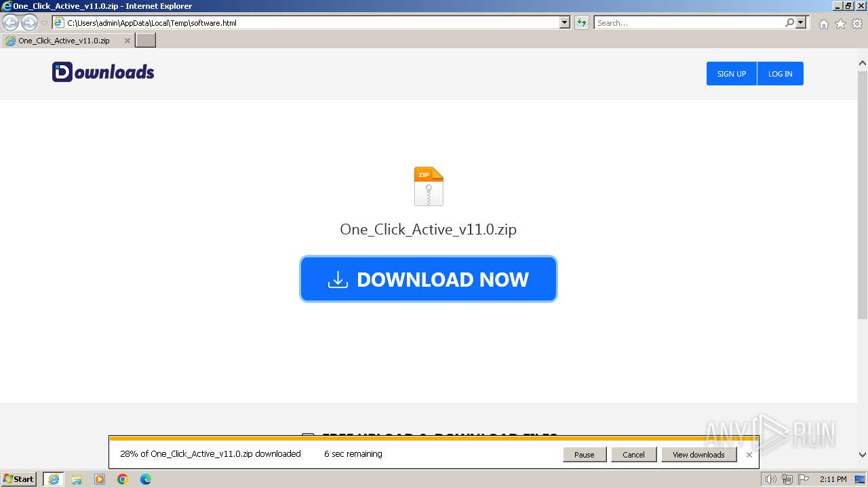Click the '28% of One_Click_Active_v11.0.zip downloaded' text
Viewport: 868px width, 488px height.
coord(210,454)
